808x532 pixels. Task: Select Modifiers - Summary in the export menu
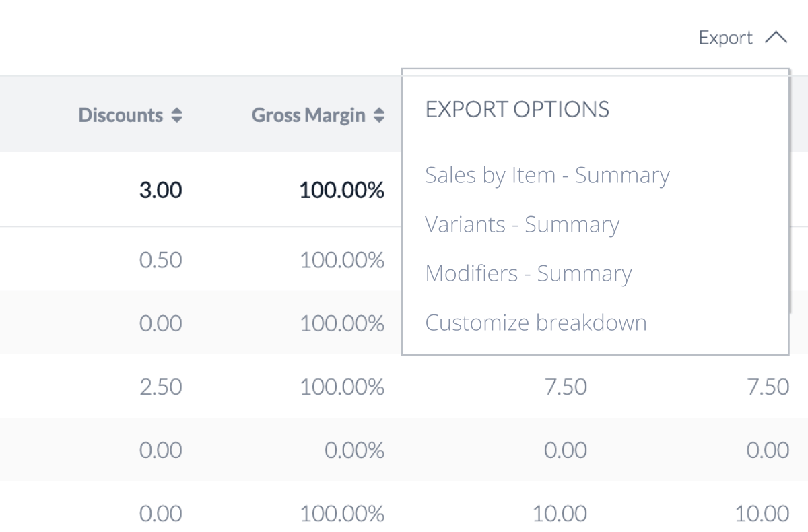click(528, 273)
